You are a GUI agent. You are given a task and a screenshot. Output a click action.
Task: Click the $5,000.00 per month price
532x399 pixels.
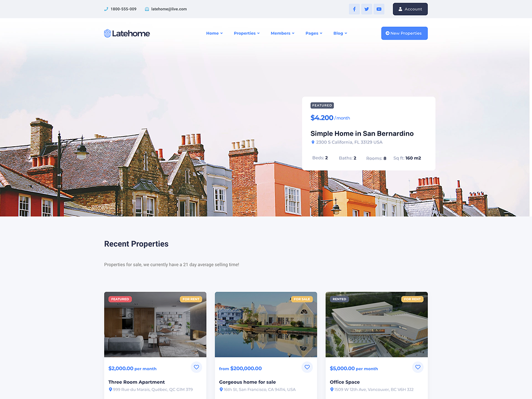[354, 368]
